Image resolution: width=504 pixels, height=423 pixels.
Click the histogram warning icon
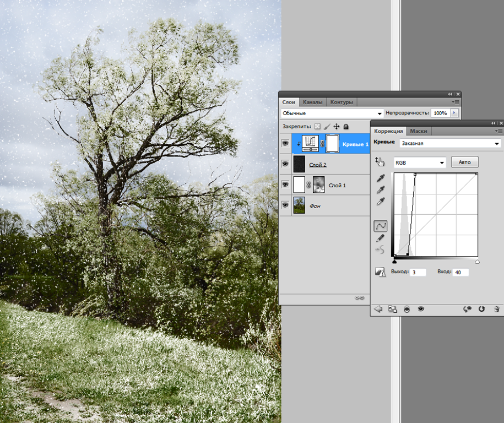[380, 272]
